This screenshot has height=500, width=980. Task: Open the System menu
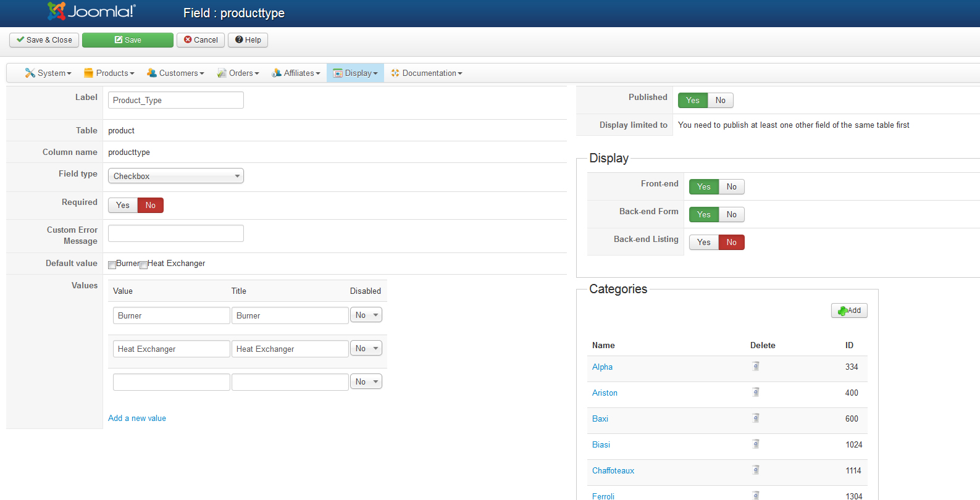click(x=48, y=73)
